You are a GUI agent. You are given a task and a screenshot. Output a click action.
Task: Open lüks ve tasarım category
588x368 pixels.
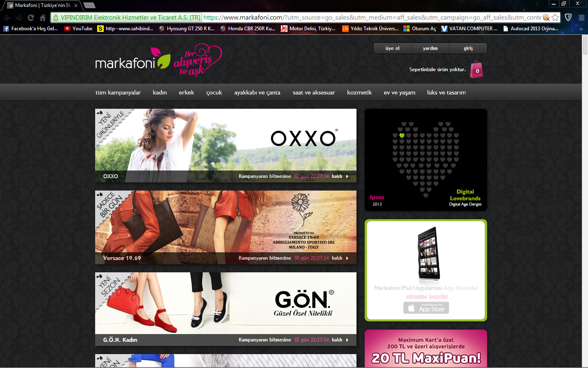pyautogui.click(x=446, y=92)
